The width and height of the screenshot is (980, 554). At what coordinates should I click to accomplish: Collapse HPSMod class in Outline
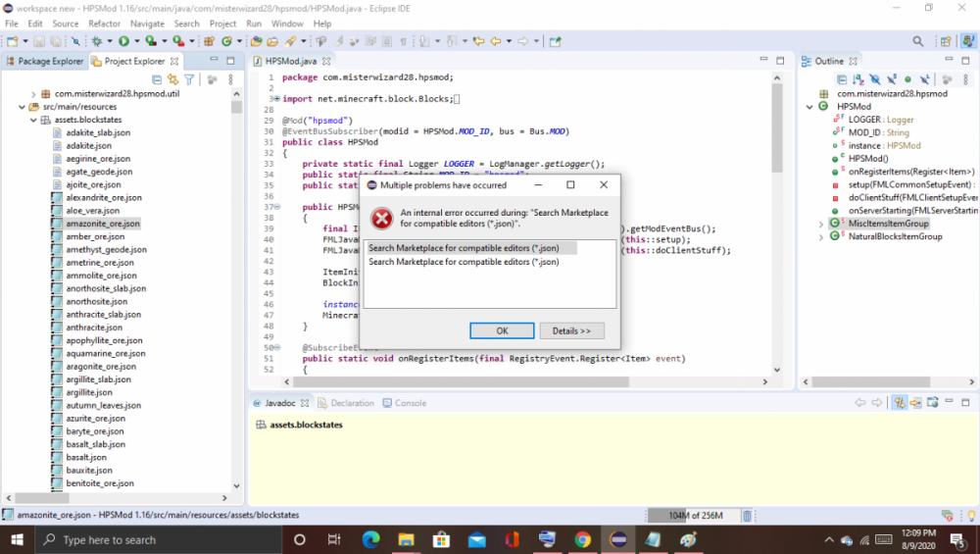point(809,107)
